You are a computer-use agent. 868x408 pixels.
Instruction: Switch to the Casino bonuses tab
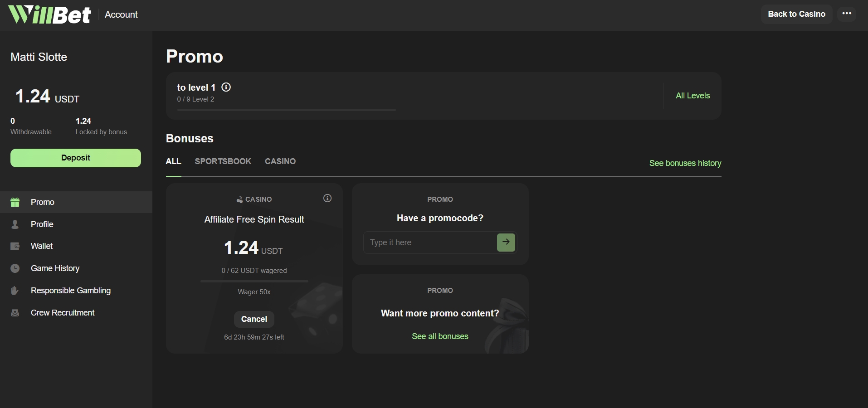tap(280, 161)
